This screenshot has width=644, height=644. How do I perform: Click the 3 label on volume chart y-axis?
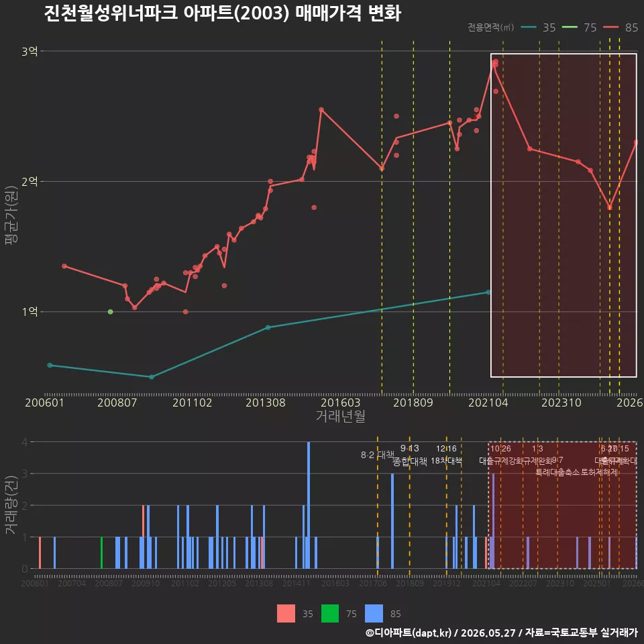(25, 474)
